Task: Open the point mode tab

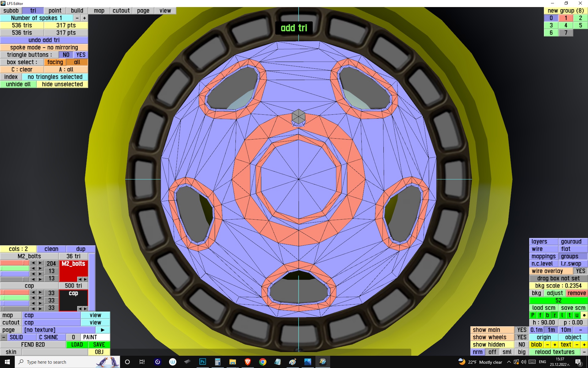Action: (55, 11)
